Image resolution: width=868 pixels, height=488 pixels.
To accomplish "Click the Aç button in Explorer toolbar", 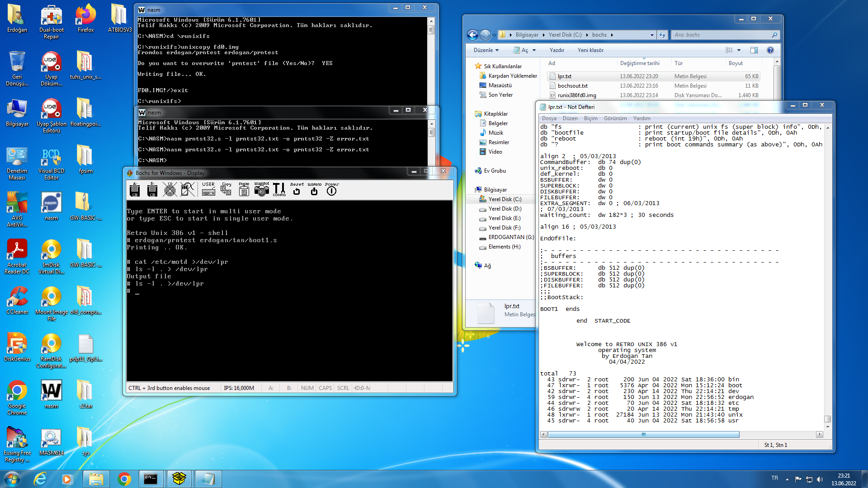I will (521, 50).
